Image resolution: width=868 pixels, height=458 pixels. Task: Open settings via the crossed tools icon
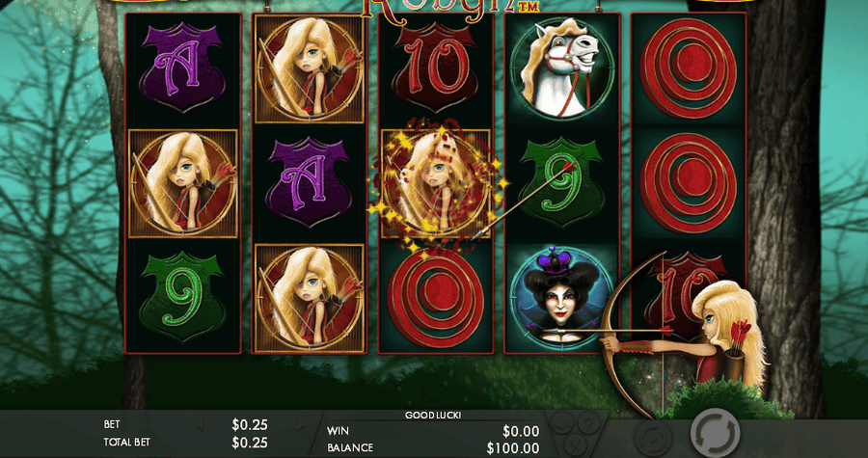point(576,445)
